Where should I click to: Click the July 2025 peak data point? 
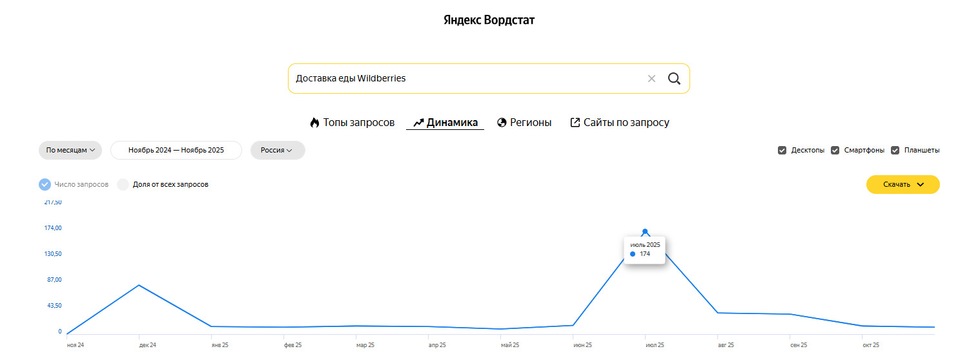click(645, 231)
